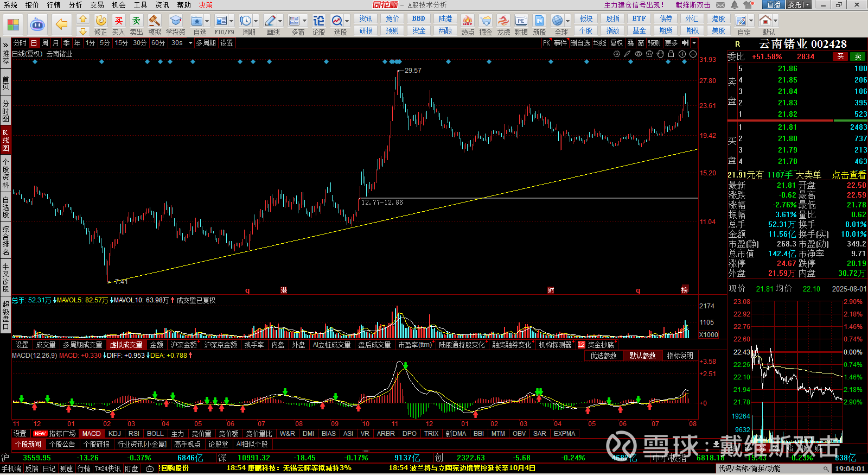Select the 月 monthly period
Screen dimensions: 868x475
pyautogui.click(x=56, y=43)
